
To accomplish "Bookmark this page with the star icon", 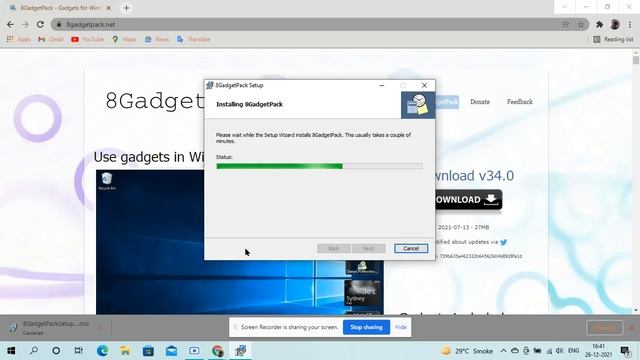I will (x=581, y=24).
